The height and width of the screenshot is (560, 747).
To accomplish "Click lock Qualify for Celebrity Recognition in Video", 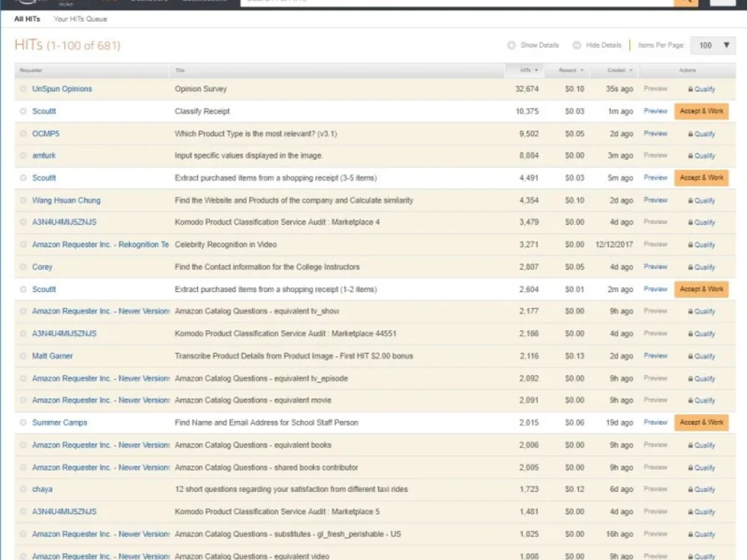I will pos(701,245).
